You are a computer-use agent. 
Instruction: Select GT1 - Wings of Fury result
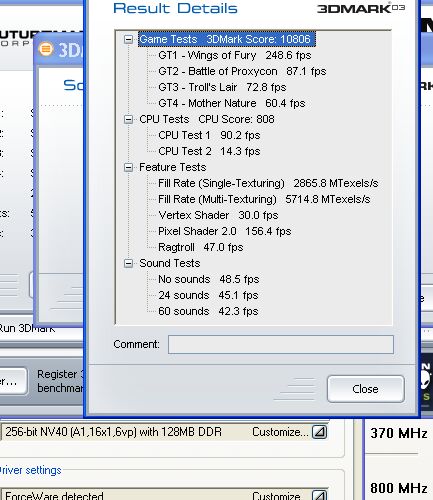[235, 55]
